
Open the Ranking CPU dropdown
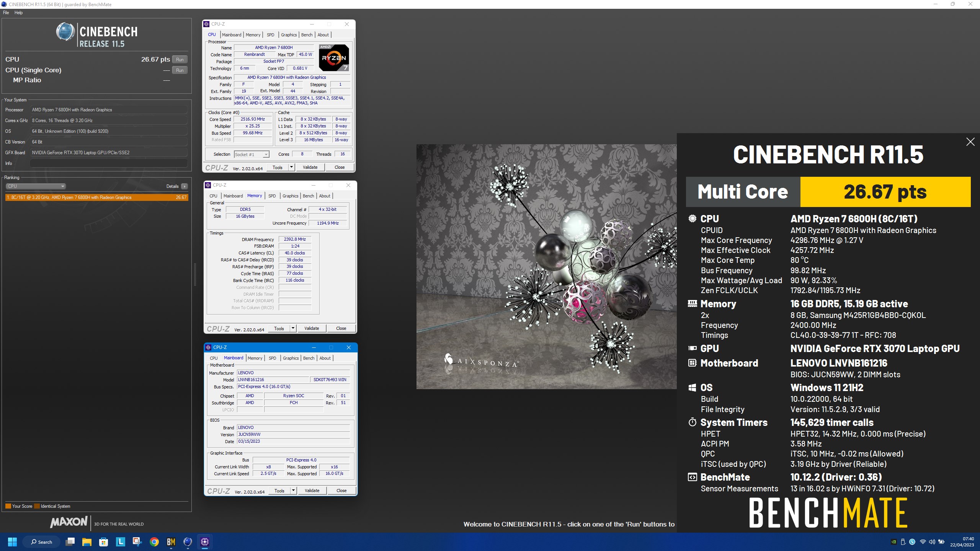36,186
